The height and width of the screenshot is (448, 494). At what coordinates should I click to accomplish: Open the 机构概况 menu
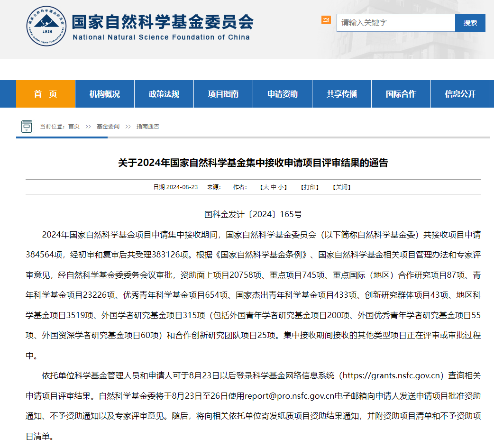[105, 94]
